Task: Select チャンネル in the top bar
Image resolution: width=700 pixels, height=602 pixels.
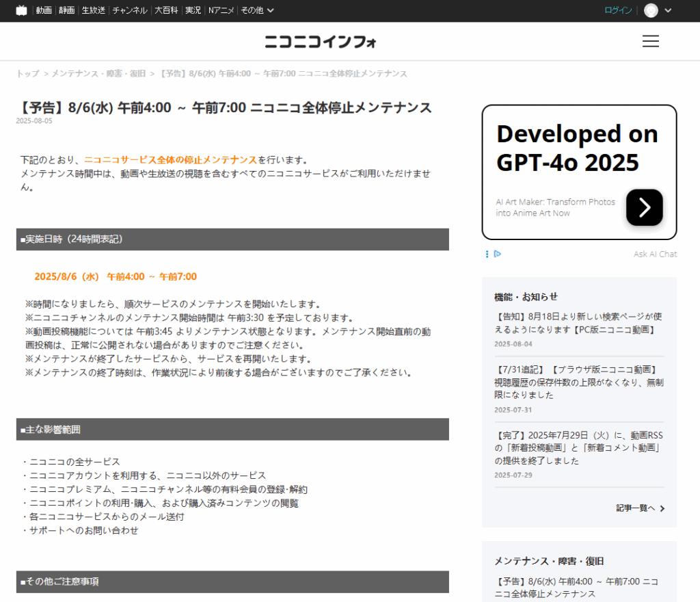Action: click(x=129, y=10)
